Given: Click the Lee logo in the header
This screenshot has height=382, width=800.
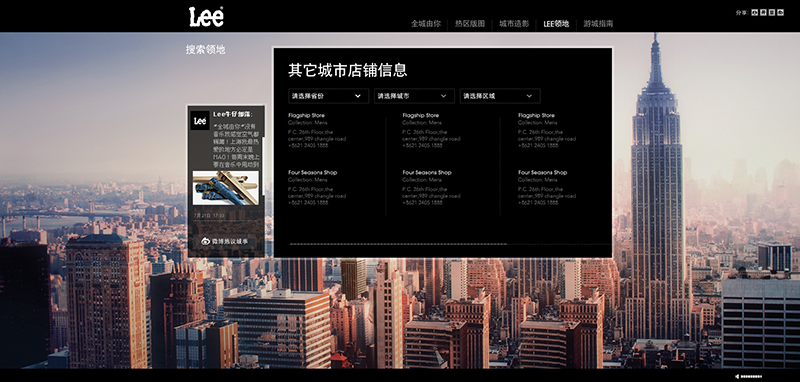Looking at the screenshot, I should click(206, 17).
